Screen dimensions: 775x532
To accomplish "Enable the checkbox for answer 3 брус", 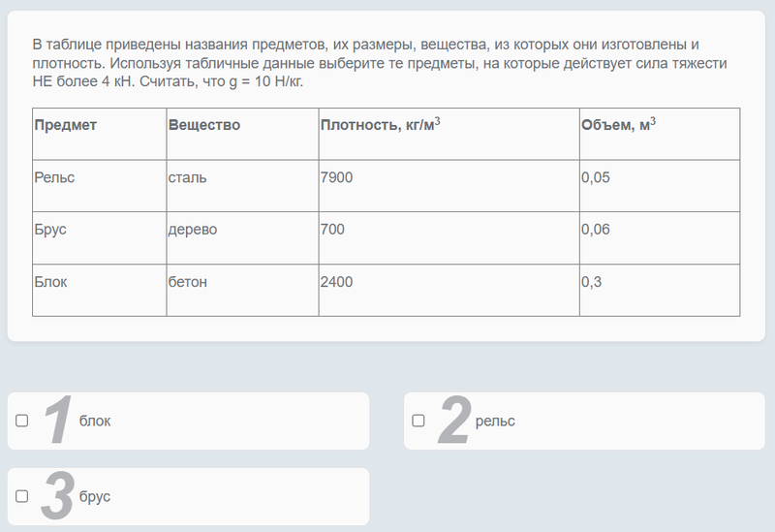I will click(22, 496).
